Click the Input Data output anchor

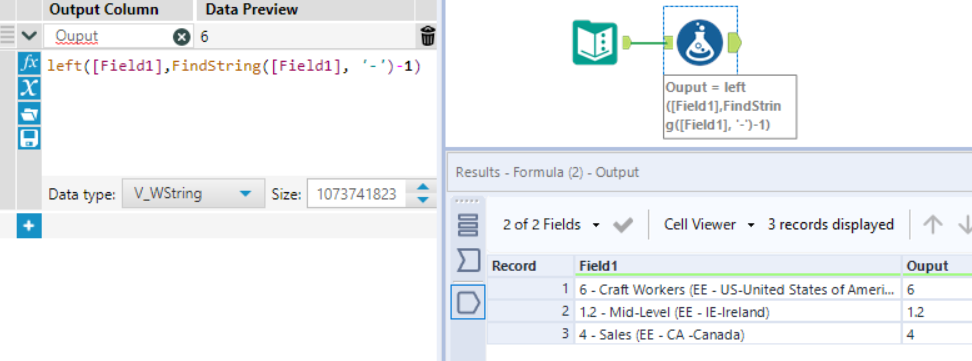[626, 42]
